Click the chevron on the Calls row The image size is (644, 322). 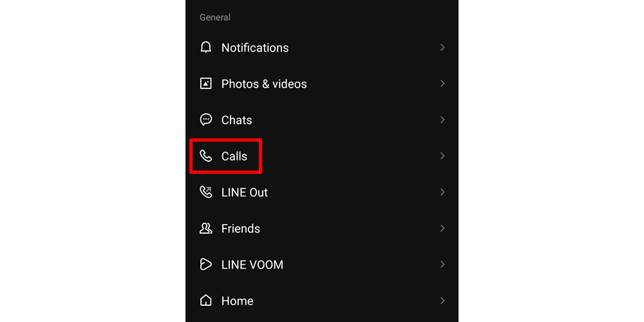[x=442, y=156]
